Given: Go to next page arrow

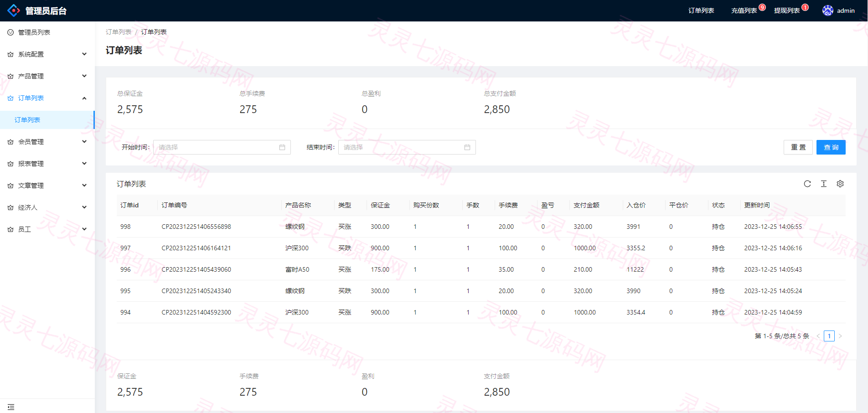Looking at the screenshot, I should pyautogui.click(x=840, y=336).
